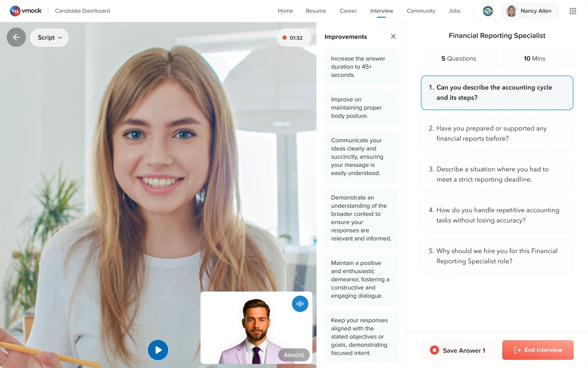Click the Improvements panel heading
This screenshot has height=368, width=588.
click(x=346, y=37)
